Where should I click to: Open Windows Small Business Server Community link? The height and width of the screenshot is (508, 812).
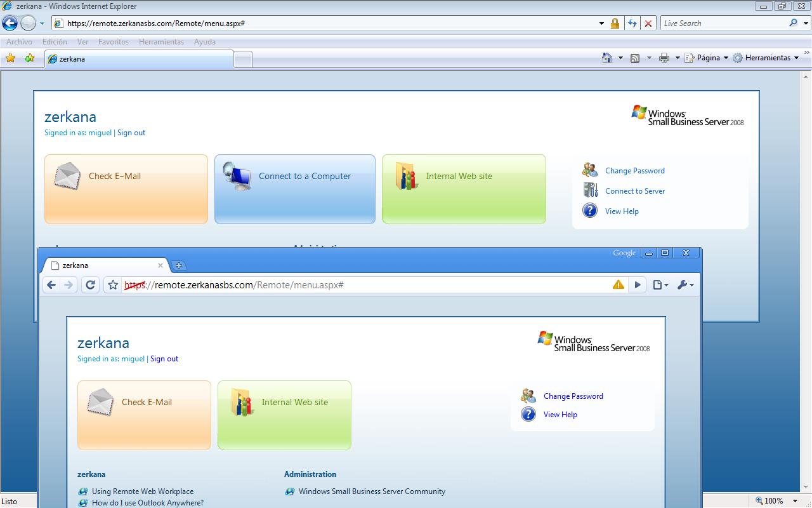(372, 491)
